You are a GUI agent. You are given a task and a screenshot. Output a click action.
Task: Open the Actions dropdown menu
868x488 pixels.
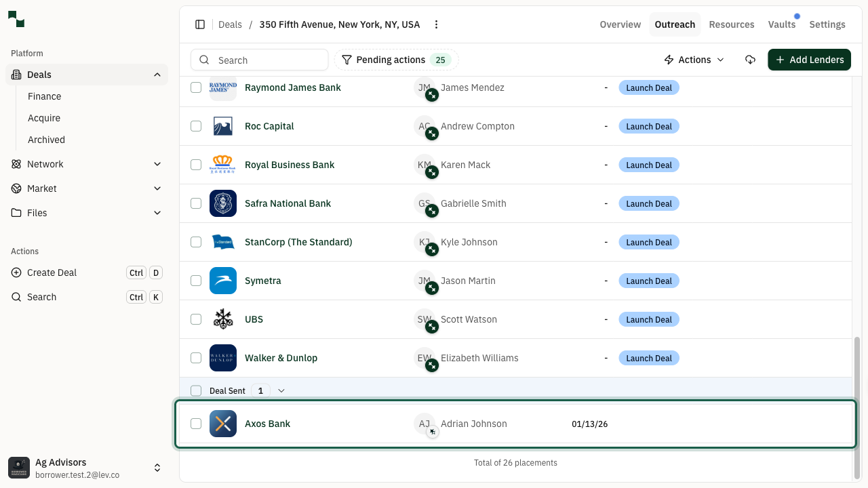(x=693, y=60)
